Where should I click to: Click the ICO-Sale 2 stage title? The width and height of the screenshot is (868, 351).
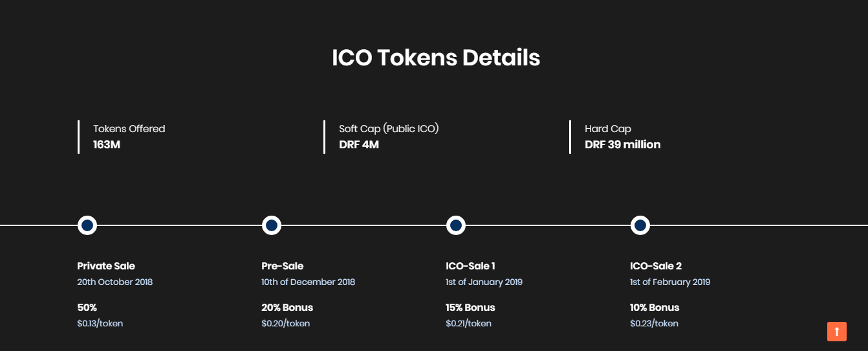[x=656, y=266]
